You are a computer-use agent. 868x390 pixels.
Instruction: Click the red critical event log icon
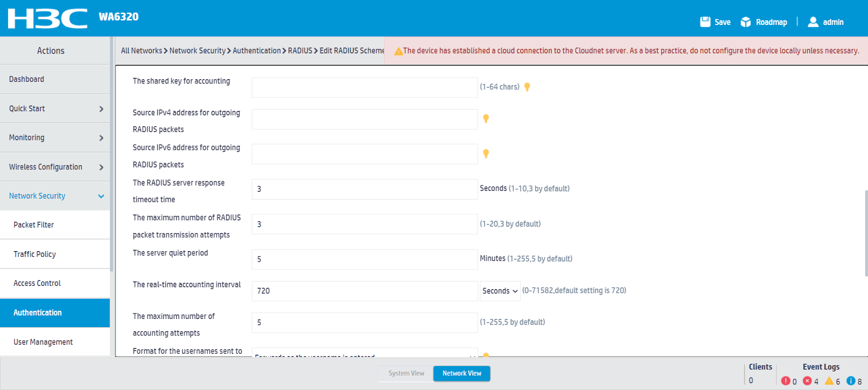[x=785, y=381]
